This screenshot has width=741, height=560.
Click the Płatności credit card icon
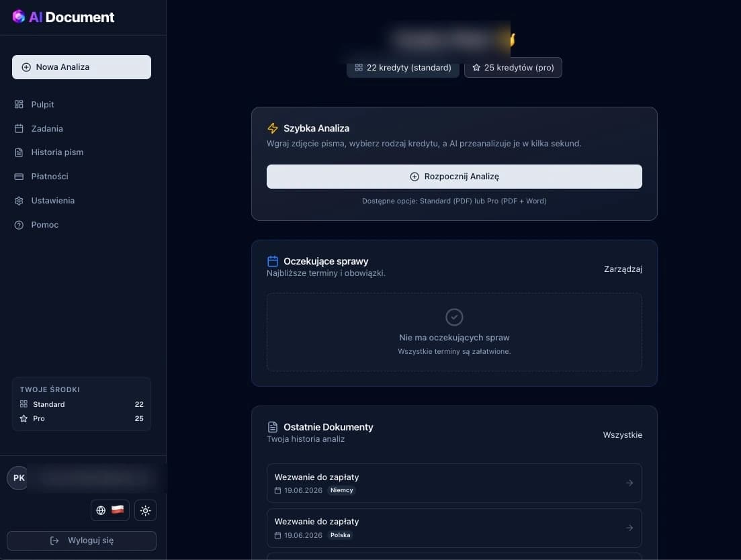[19, 177]
